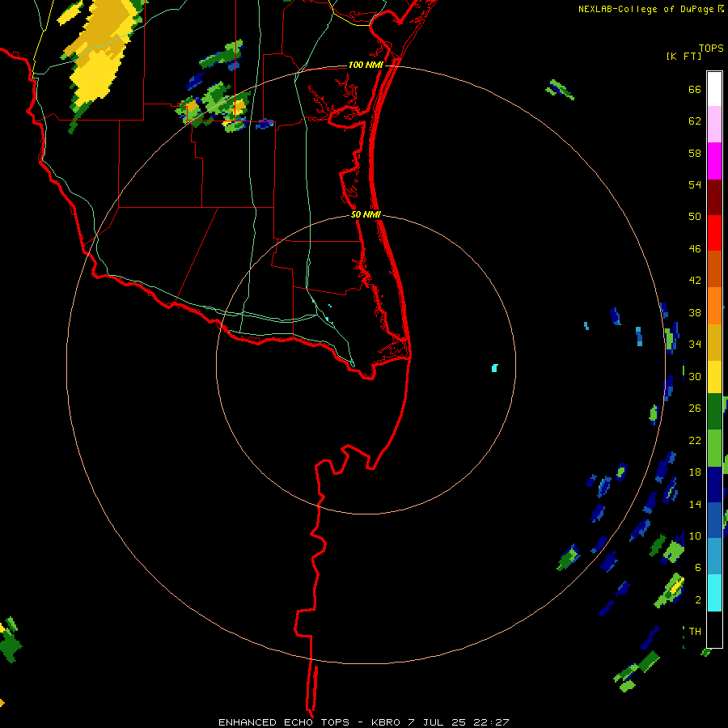Click the 30 value on the legend
This screenshot has height=728, width=728.
pyautogui.click(x=695, y=376)
